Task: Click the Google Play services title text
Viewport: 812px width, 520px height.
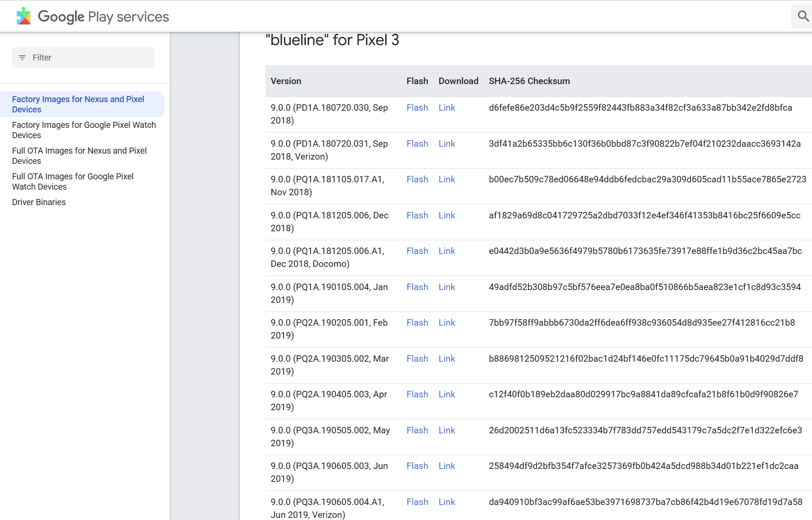Action: coord(103,16)
